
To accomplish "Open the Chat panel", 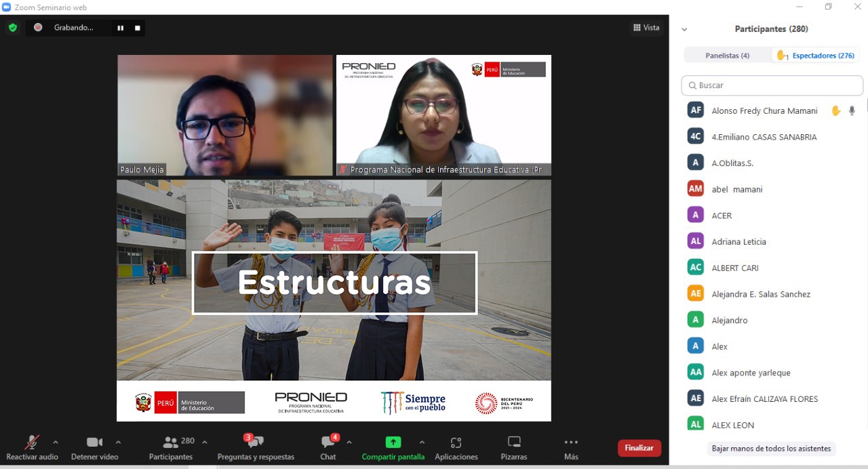I will [328, 448].
